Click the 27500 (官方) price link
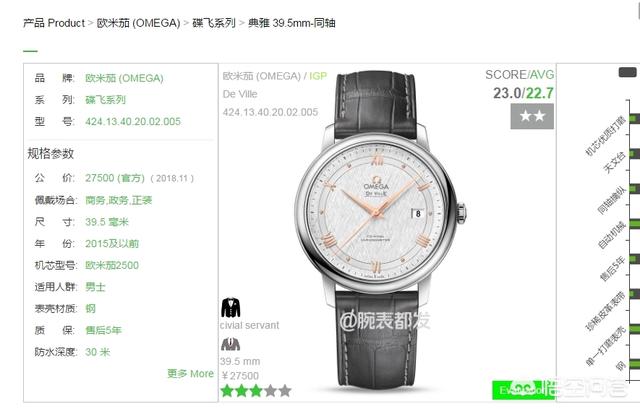Viewport: 640px width, 409px height. click(115, 178)
